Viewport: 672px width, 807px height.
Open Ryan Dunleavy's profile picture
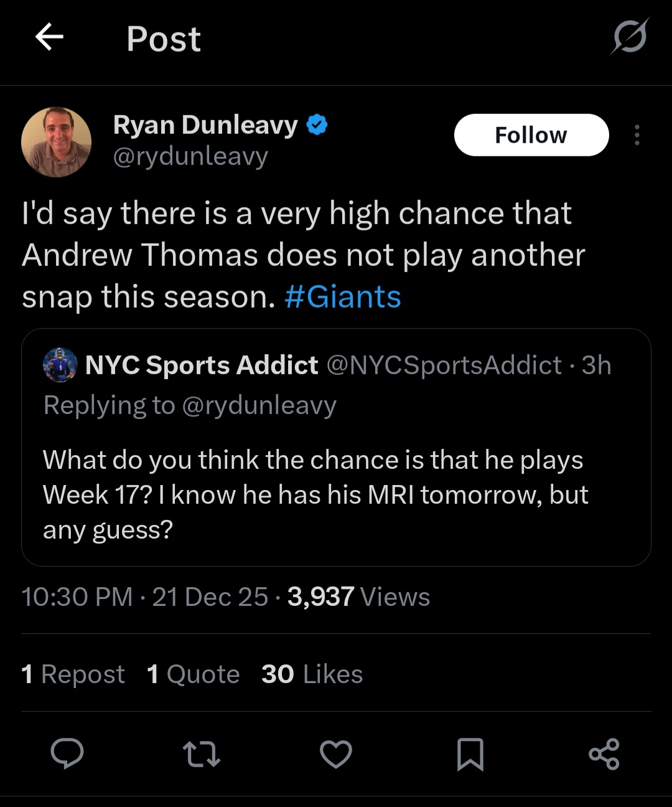[x=57, y=142]
